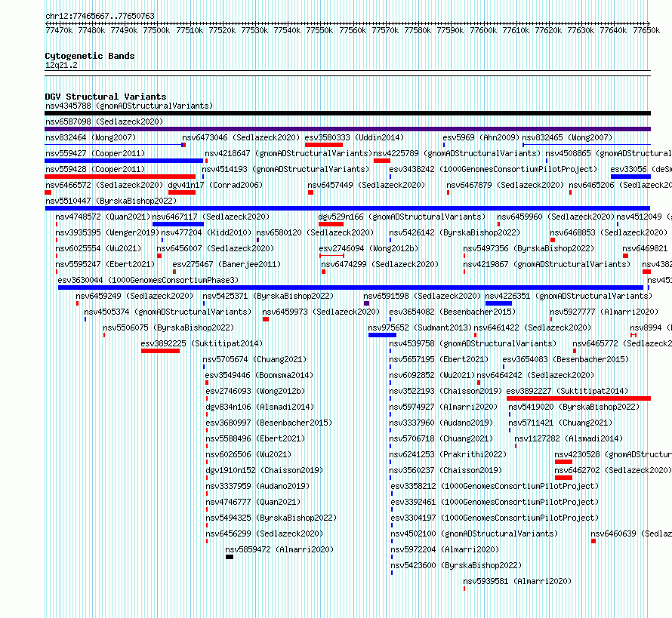Screen dimensions: 672x618
Task: Click the nsv4748572 (Quan2021) label
Action: (x=103, y=217)
